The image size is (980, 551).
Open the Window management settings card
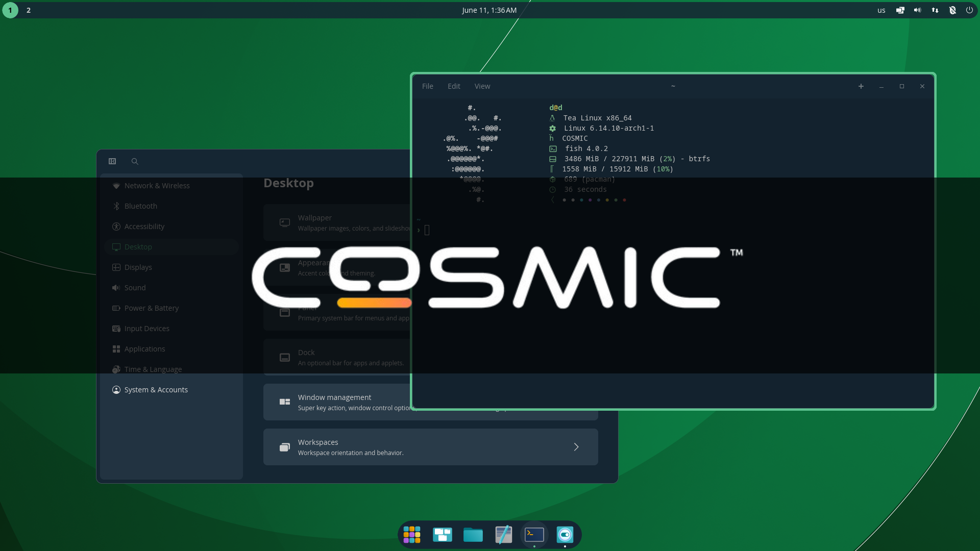tap(337, 402)
